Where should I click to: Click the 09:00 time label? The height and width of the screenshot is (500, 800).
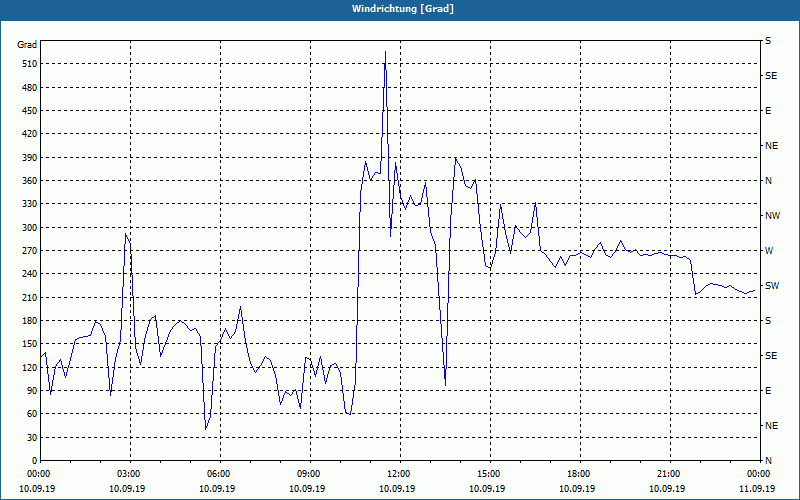point(307,474)
